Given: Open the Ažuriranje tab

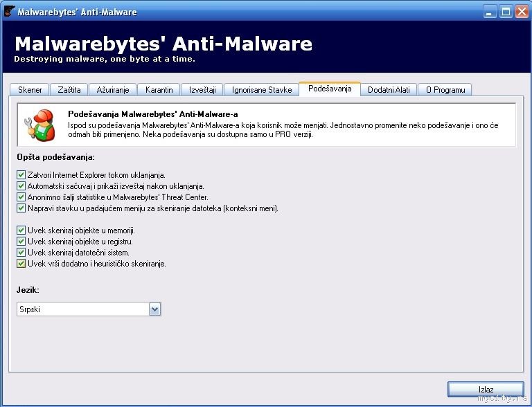Looking at the screenshot, I should 113,90.
